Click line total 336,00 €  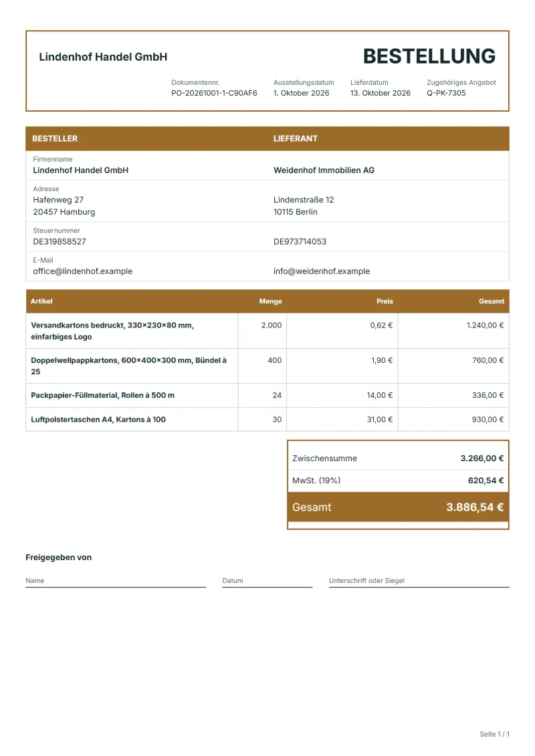[488, 395]
